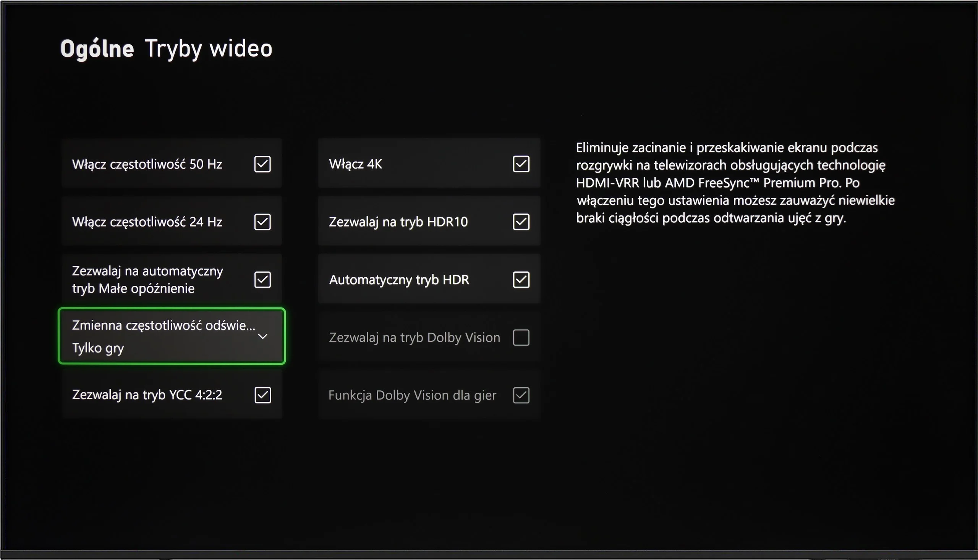Select the Tryby wideo page title
This screenshot has width=978, height=560.
coord(209,49)
